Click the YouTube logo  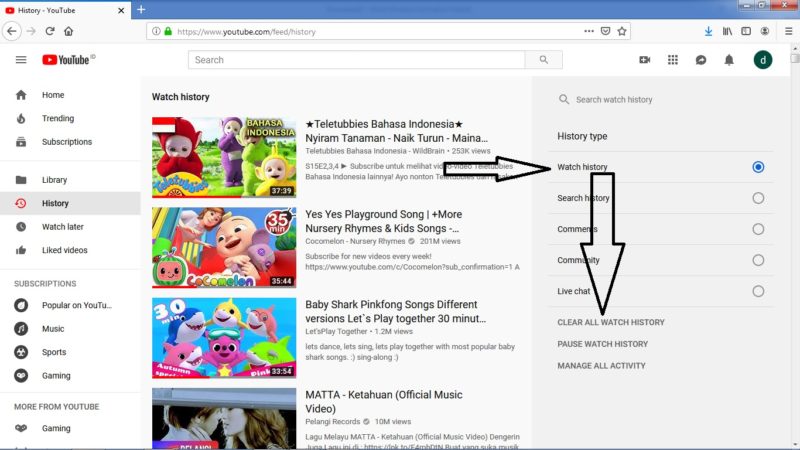tap(68, 60)
